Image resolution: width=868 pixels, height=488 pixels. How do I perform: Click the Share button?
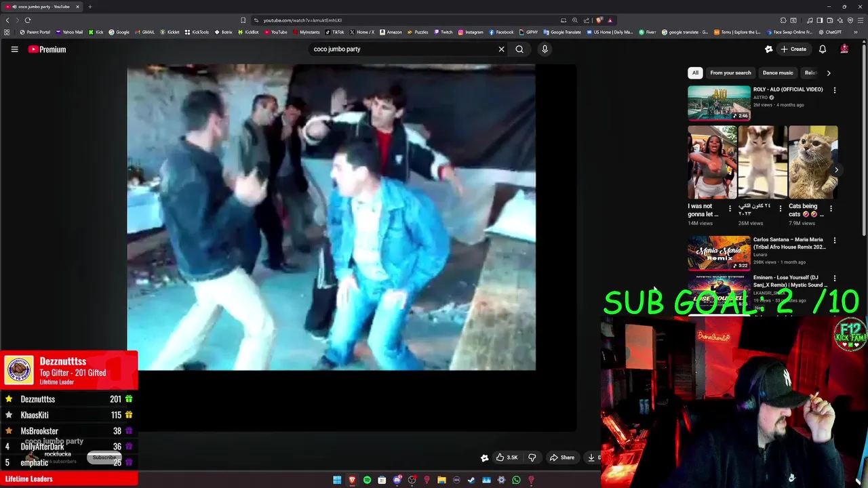562,457
